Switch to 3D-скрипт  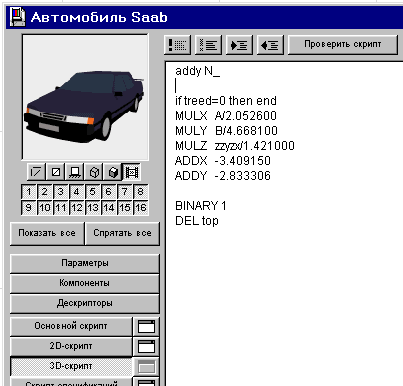point(71,366)
